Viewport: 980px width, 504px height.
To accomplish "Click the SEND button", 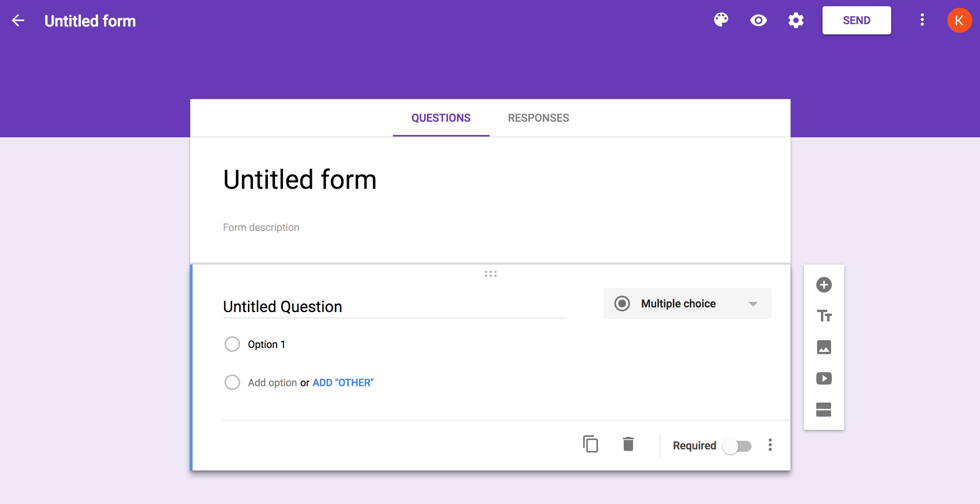I will tap(856, 20).
